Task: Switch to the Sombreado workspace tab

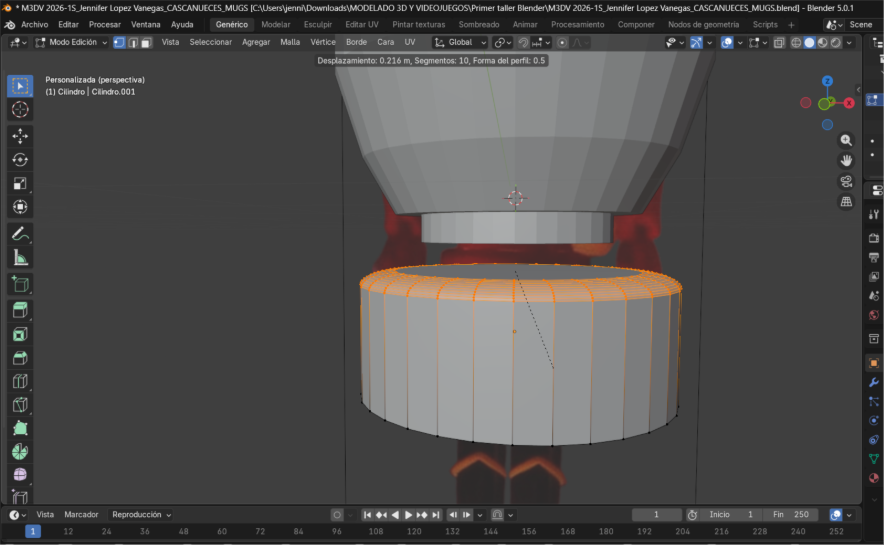Action: 479,24
